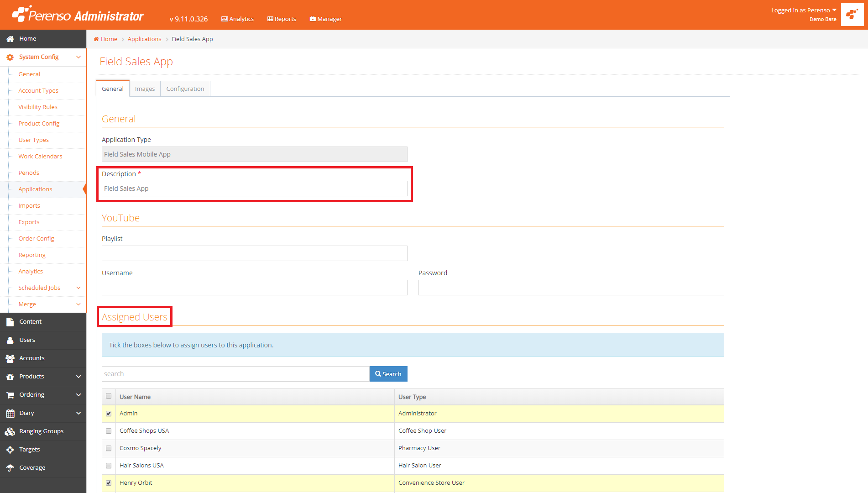Click the Description input field
This screenshot has width=868, height=493.
(254, 189)
